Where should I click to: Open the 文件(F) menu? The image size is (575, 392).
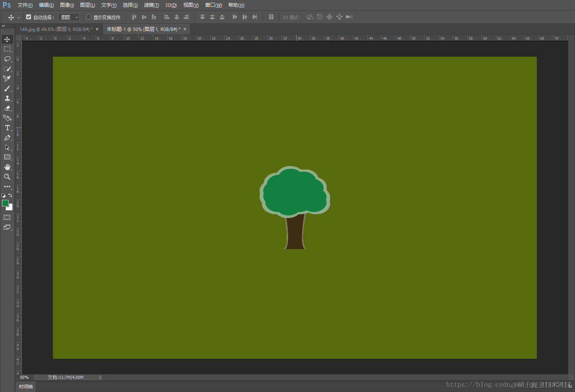click(25, 5)
